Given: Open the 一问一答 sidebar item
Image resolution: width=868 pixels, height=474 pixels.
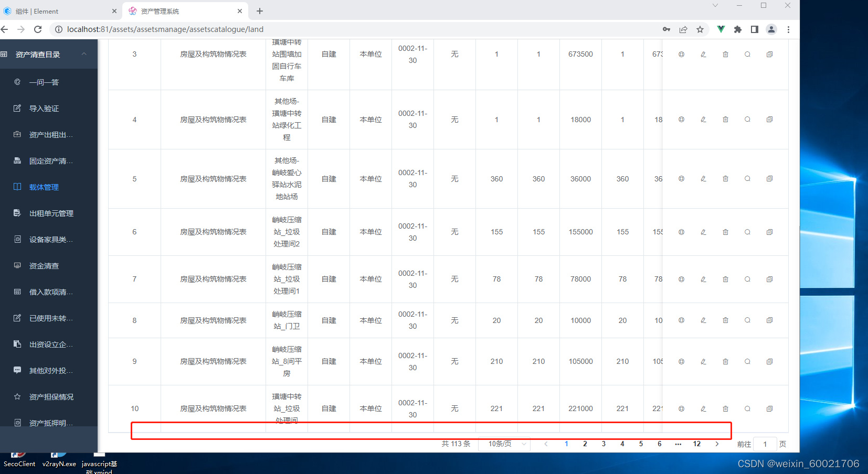Looking at the screenshot, I should (49, 82).
